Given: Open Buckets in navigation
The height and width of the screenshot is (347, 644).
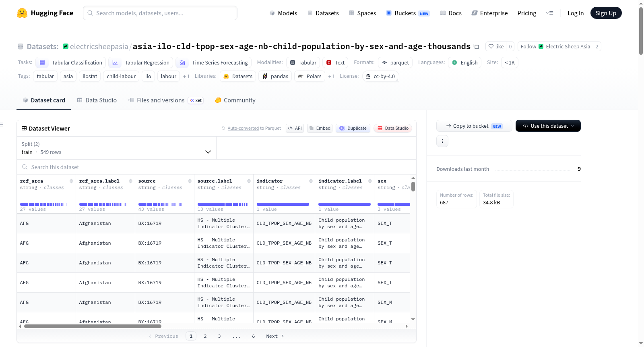Looking at the screenshot, I should pyautogui.click(x=408, y=13).
